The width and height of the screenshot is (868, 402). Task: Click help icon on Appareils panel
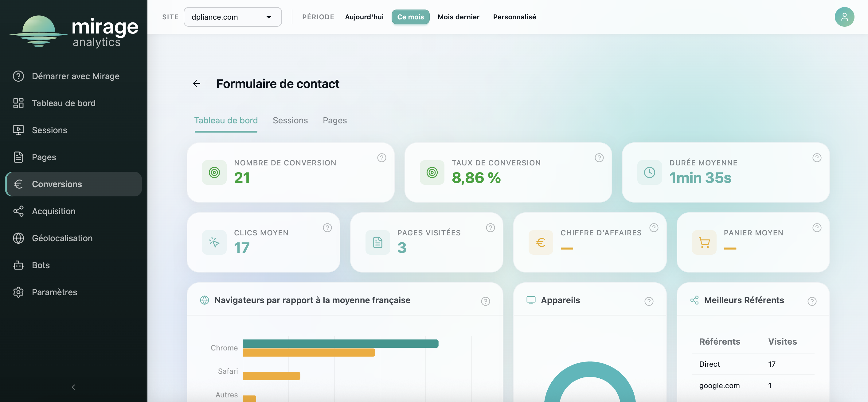[x=649, y=301]
